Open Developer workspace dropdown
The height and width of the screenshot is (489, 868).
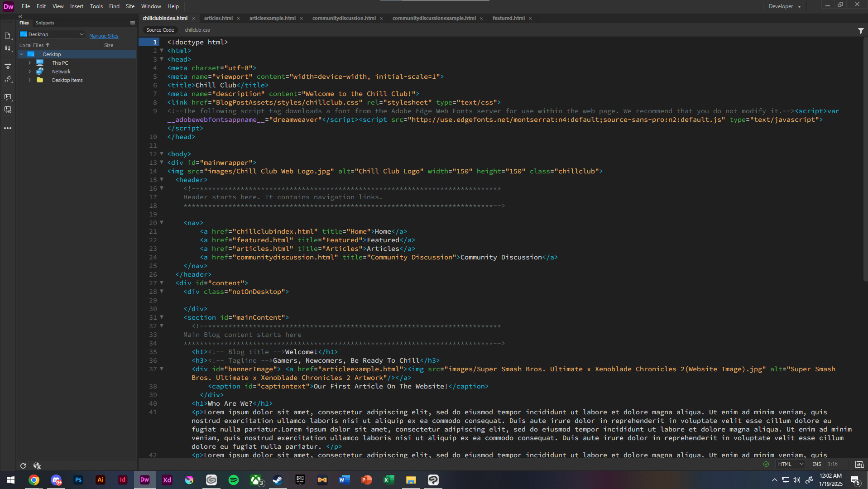785,6
